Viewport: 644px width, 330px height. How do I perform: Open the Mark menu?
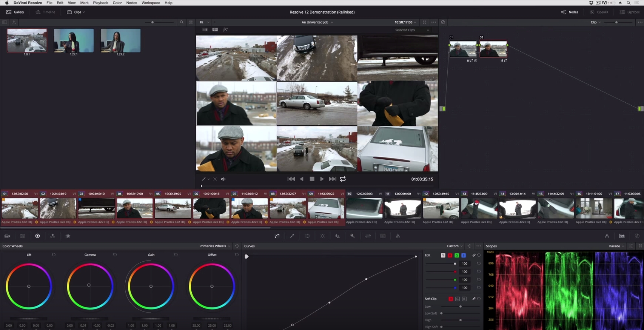[x=84, y=3]
